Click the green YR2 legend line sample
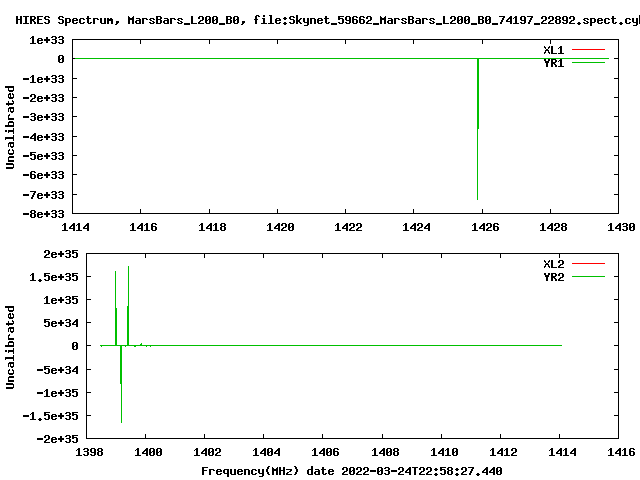 [x=588, y=276]
